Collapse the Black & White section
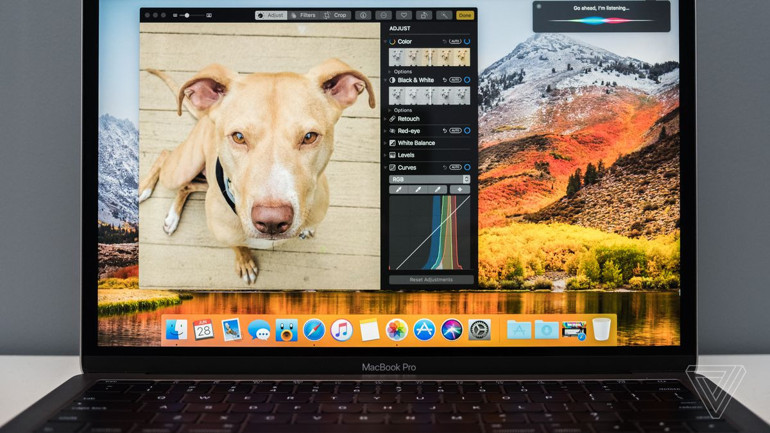Screen dimensions: 770x433 click(x=385, y=80)
